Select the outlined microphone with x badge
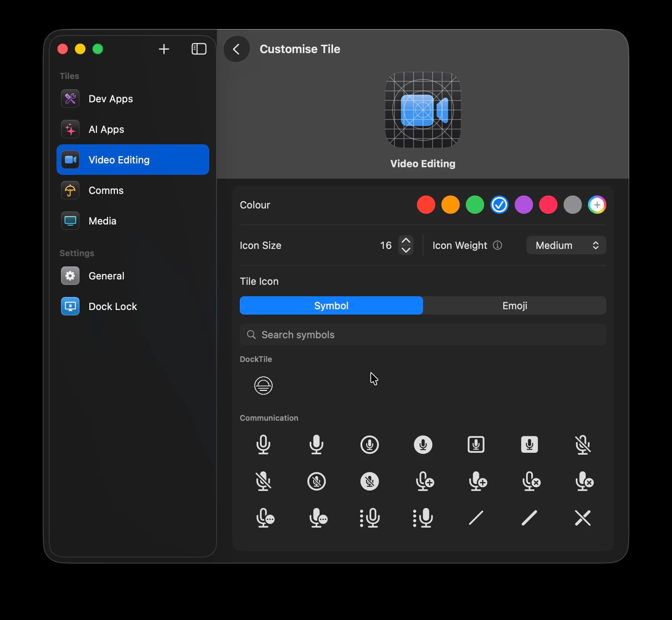 531,481
